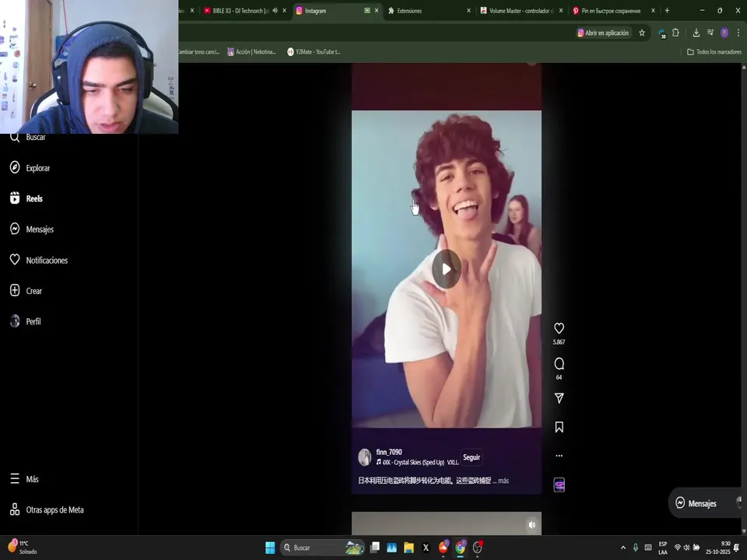The image size is (747, 560).
Task: Open the Chrome three-dot menu
Action: 738,33
